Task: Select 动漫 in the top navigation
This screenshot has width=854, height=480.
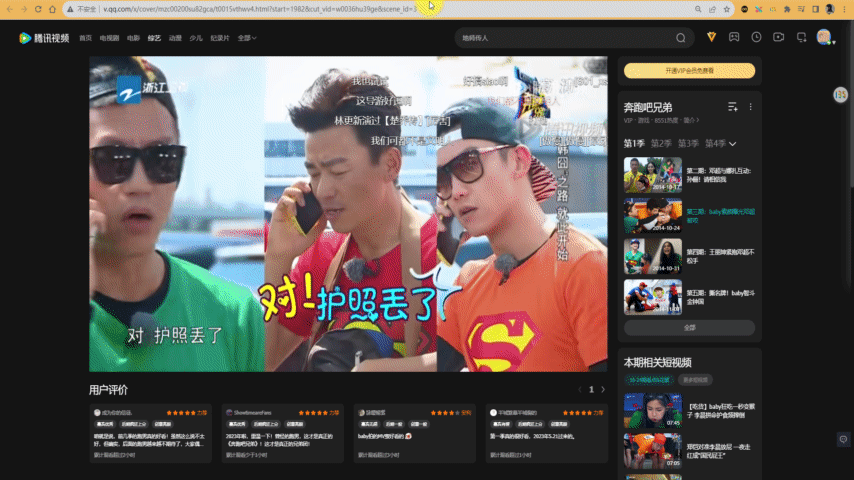Action: tap(176, 38)
